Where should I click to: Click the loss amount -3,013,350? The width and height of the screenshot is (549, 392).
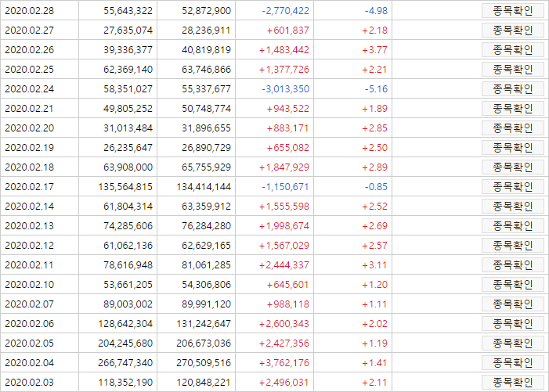coord(285,89)
